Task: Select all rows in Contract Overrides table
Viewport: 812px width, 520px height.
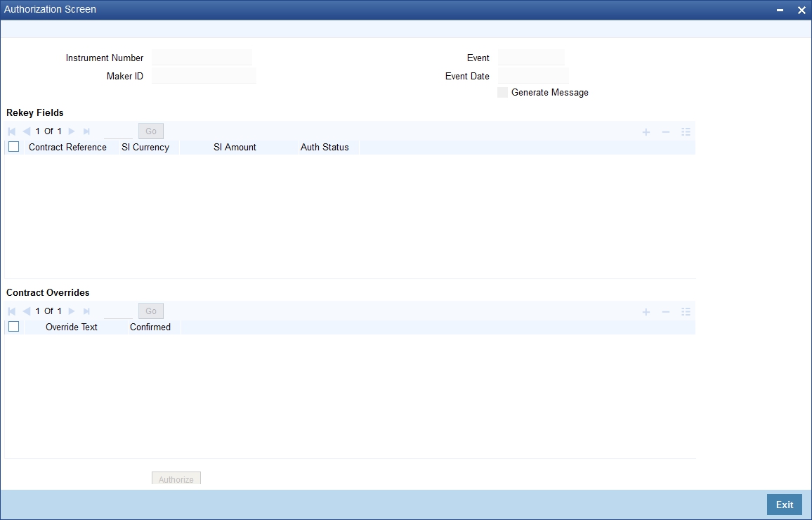Action: coord(14,327)
